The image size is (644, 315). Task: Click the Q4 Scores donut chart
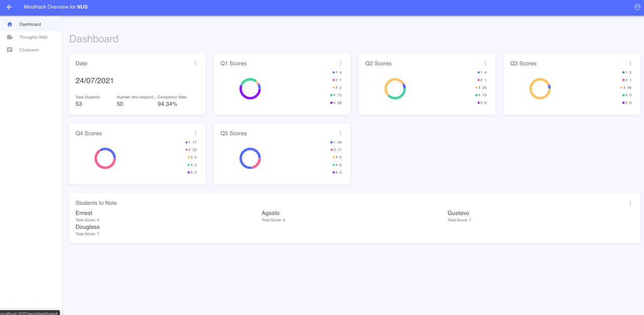tap(105, 159)
